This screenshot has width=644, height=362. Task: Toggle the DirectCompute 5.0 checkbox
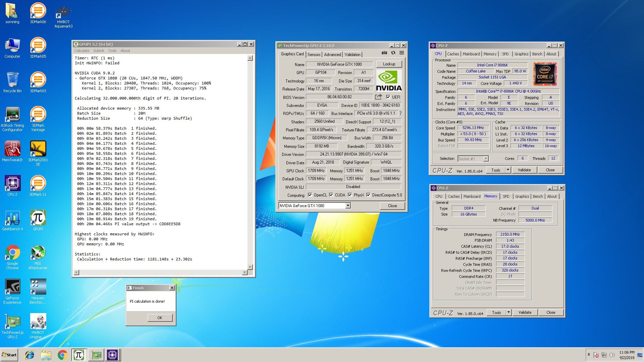click(x=368, y=195)
